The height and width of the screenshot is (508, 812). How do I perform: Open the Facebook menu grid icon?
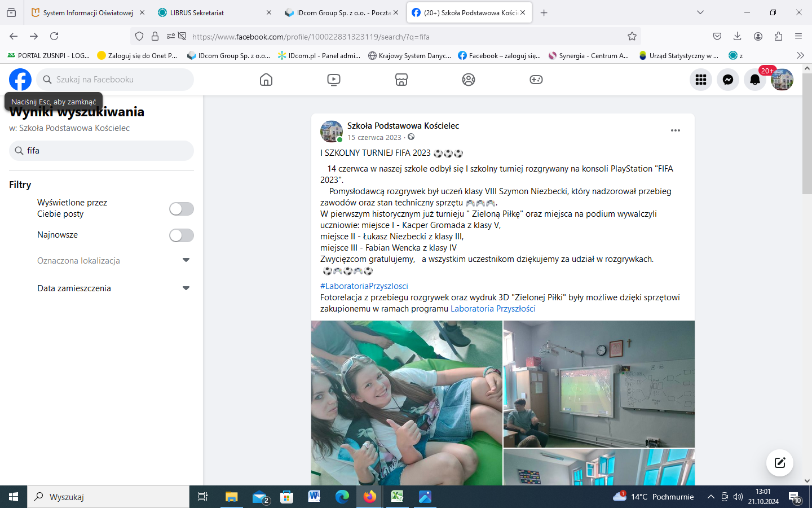(701, 80)
